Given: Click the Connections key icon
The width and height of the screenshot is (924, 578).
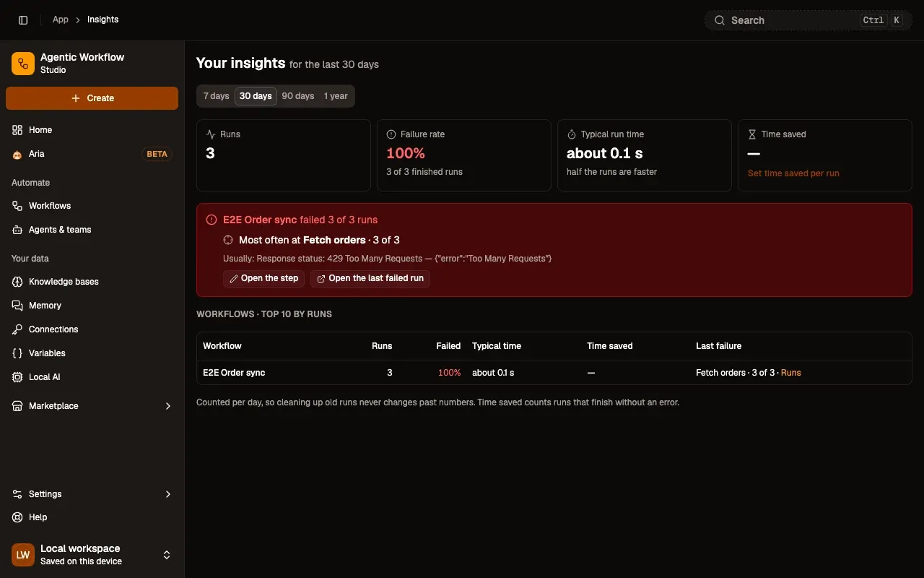Looking at the screenshot, I should 17,329.
